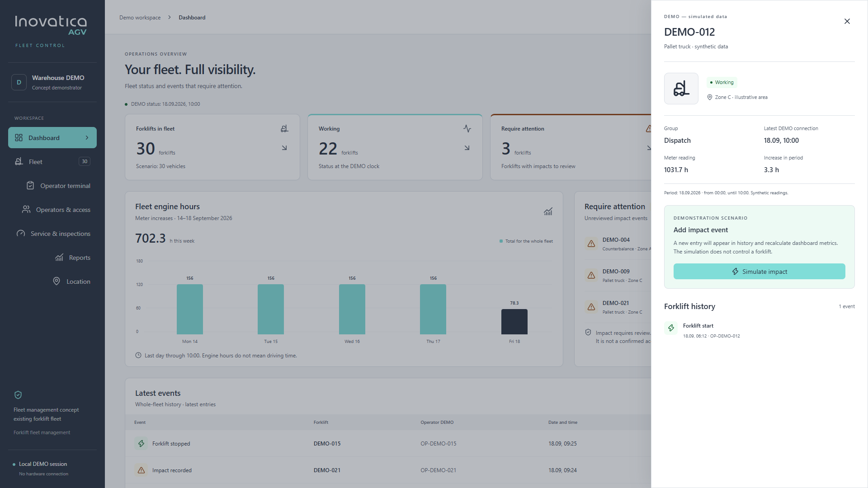Click the Reports chart icon
Image resolution: width=868 pixels, height=488 pixels.
point(59,258)
